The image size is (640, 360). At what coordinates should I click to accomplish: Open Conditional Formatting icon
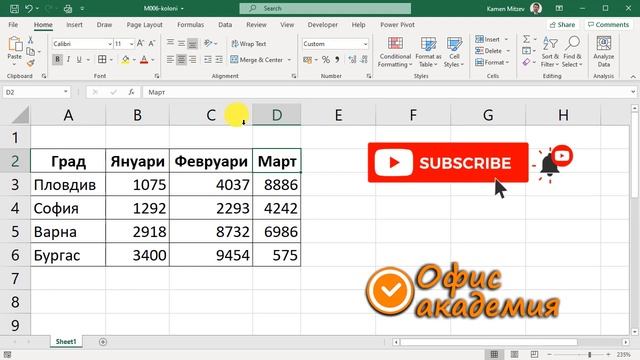[x=395, y=43]
